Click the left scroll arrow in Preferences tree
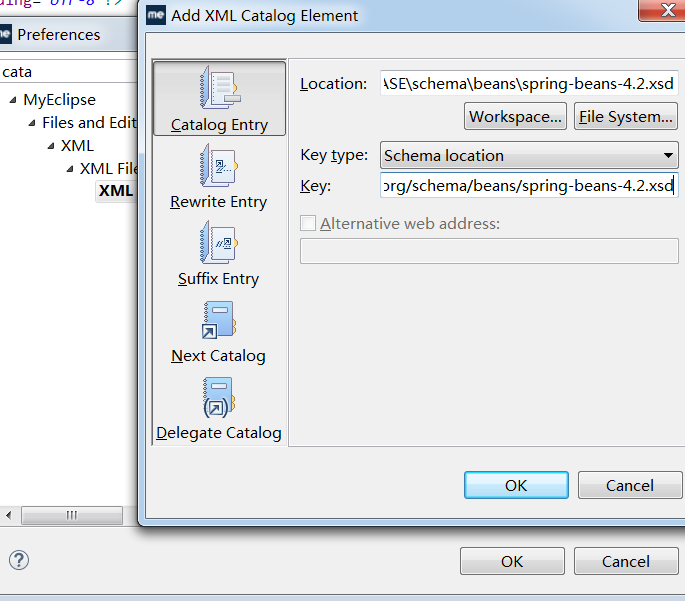 click(9, 515)
